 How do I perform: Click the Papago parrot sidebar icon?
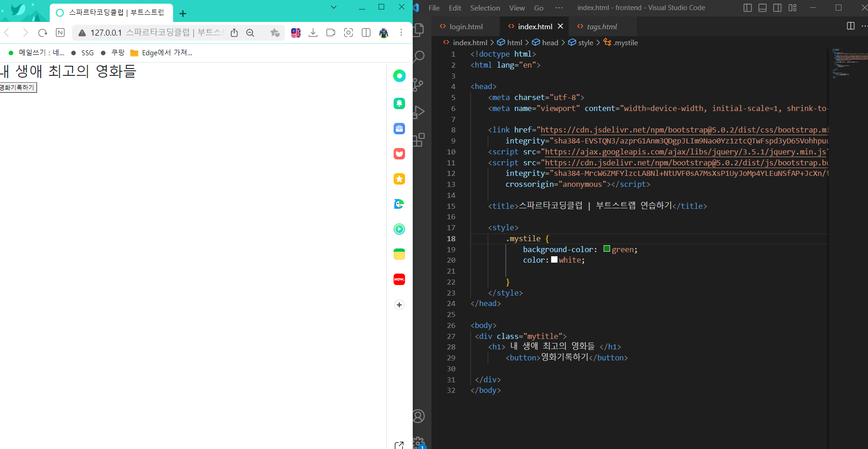[x=400, y=204]
